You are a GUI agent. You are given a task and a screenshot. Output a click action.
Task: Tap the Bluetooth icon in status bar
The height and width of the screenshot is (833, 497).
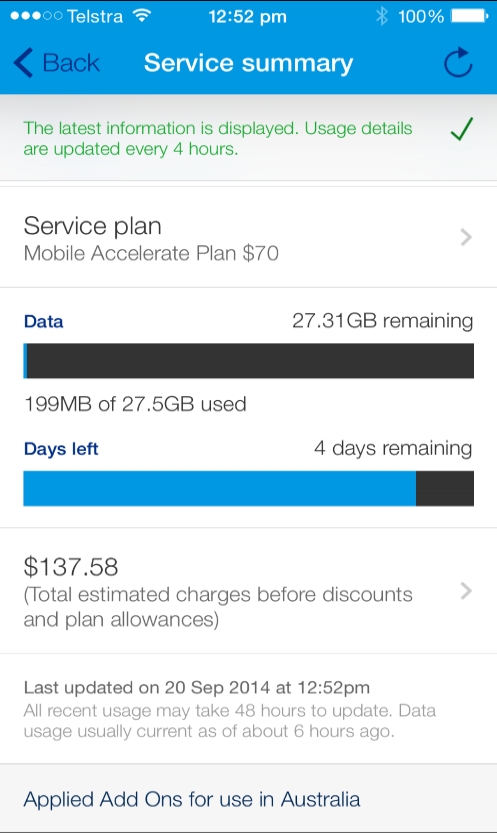pyautogui.click(x=382, y=16)
